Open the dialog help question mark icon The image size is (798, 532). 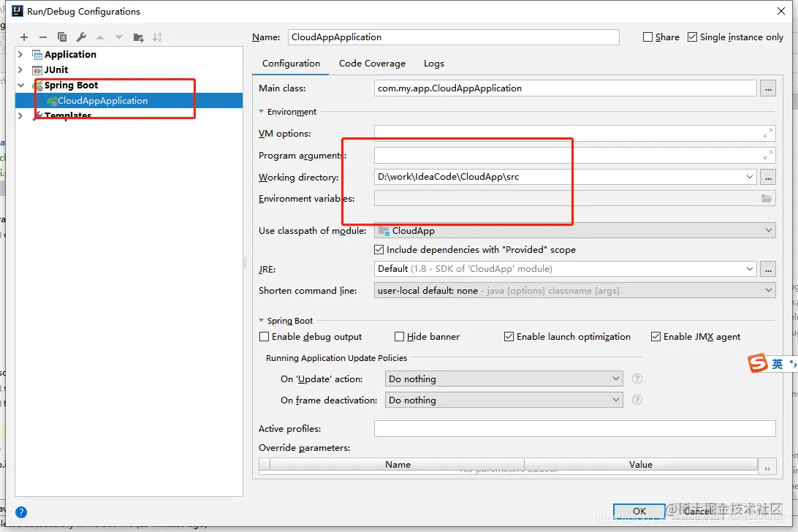(x=21, y=512)
